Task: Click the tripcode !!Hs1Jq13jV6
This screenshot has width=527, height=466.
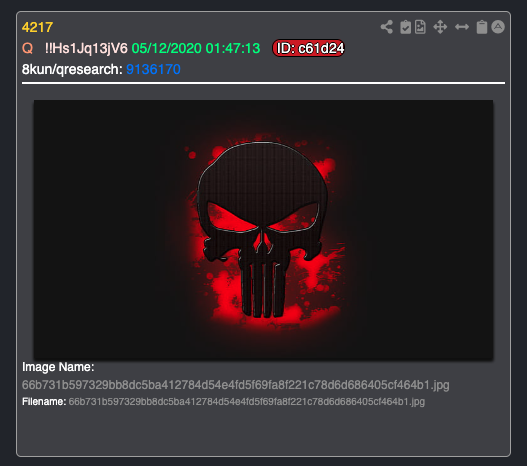Action: [x=86, y=48]
